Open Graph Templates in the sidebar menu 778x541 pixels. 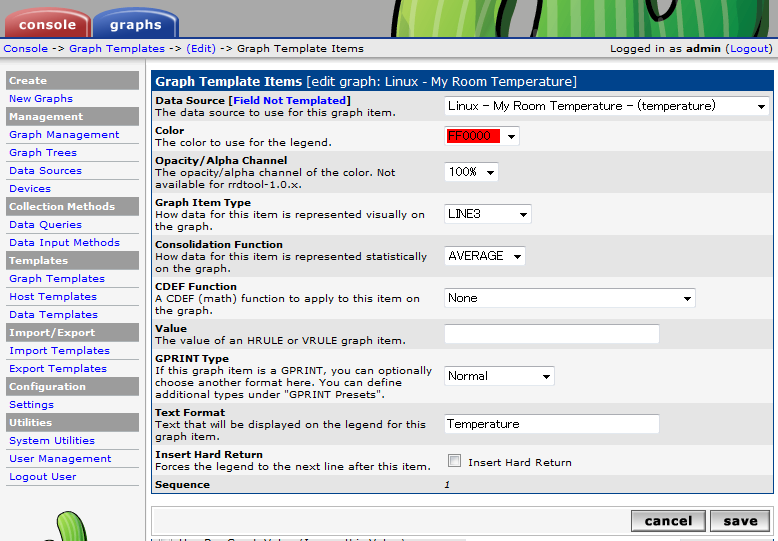click(57, 279)
